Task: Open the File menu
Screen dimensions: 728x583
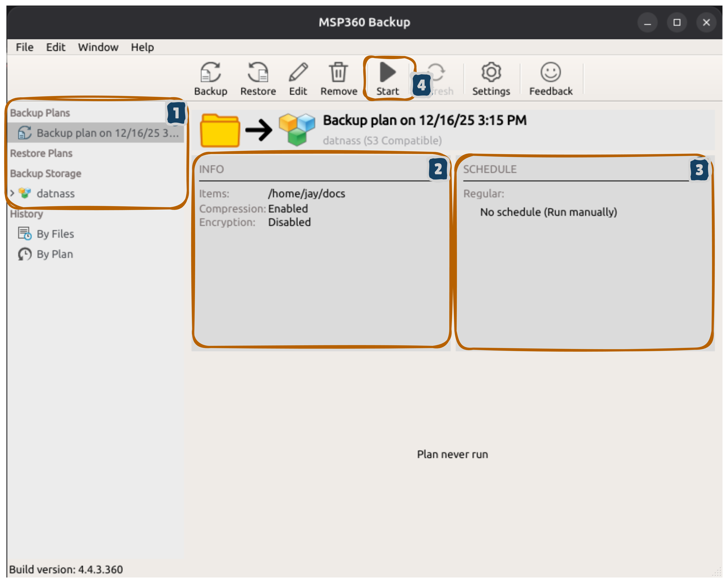Action: click(25, 47)
